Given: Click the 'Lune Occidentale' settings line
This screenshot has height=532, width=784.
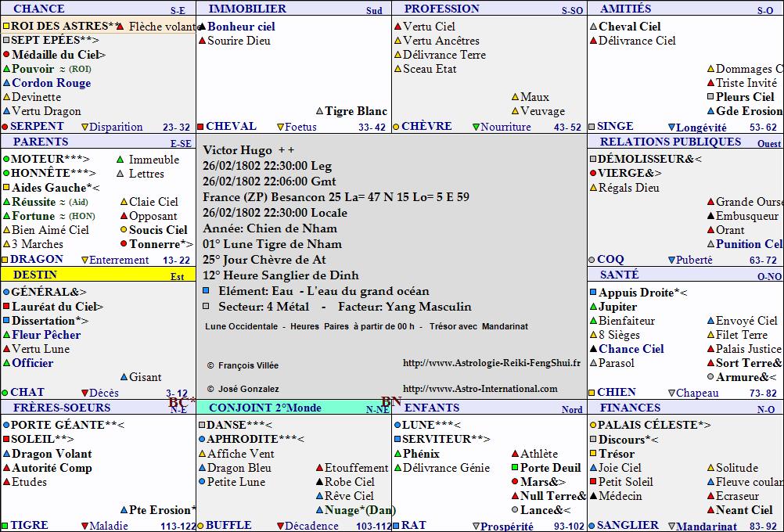Looking at the screenshot, I should pos(366,326).
